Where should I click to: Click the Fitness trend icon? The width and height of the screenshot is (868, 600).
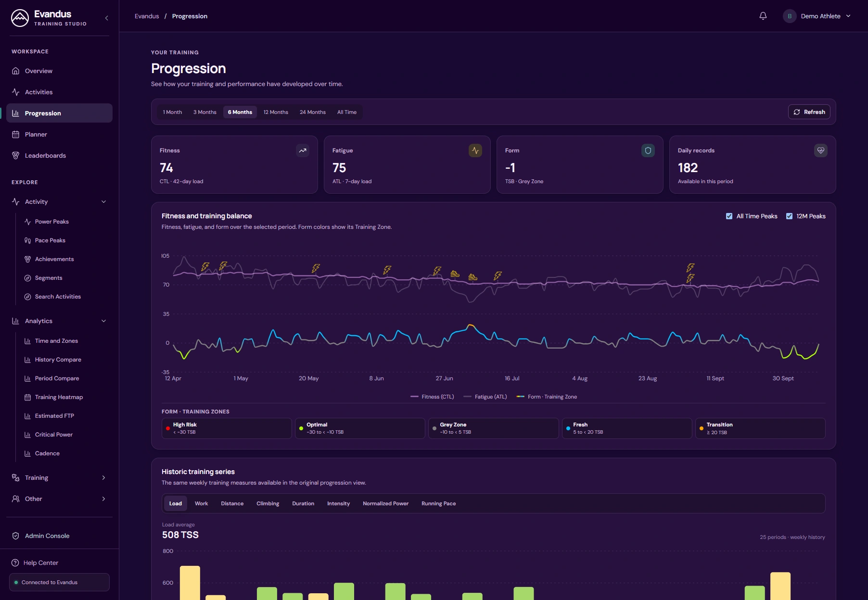[x=303, y=150]
